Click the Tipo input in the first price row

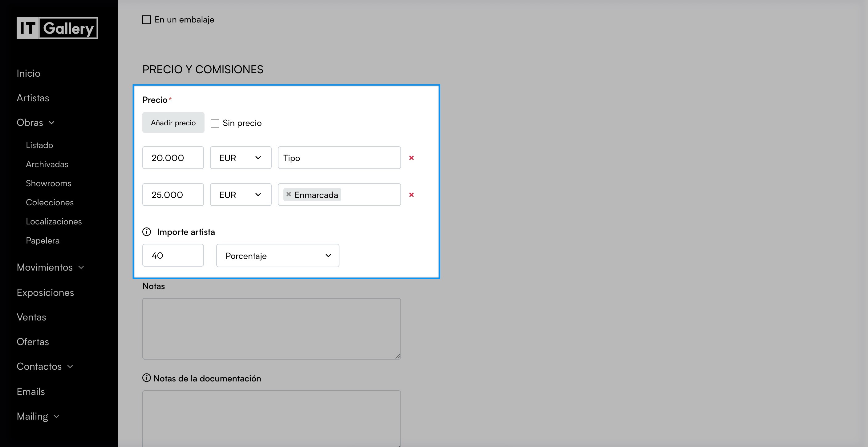tap(339, 158)
